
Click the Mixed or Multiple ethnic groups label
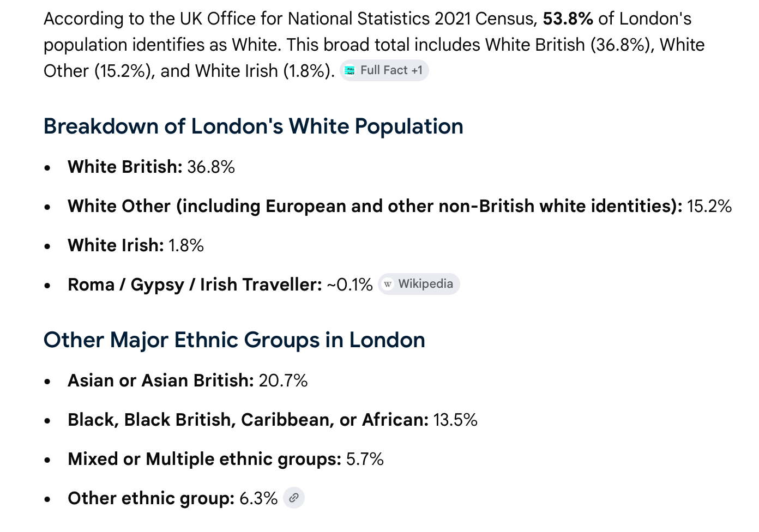point(204,459)
